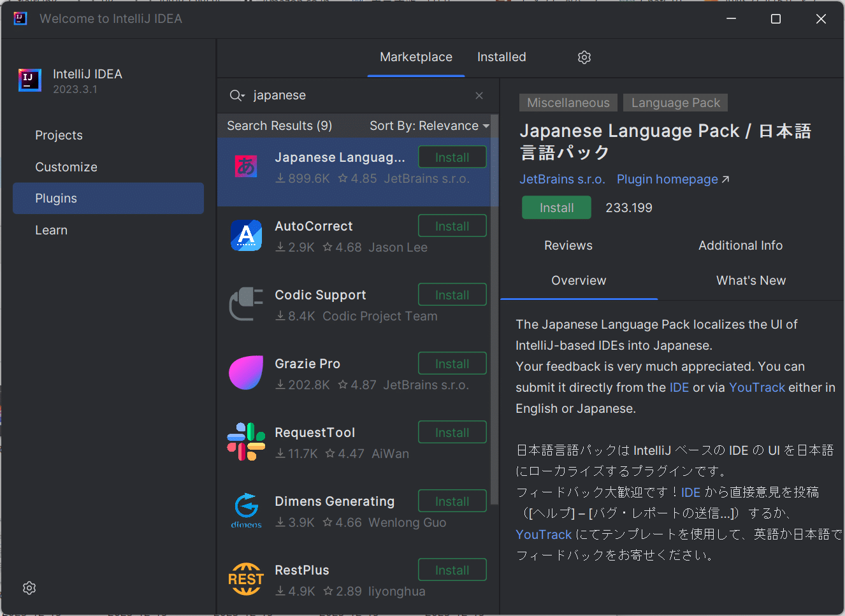Show the Reviews tab

568,246
